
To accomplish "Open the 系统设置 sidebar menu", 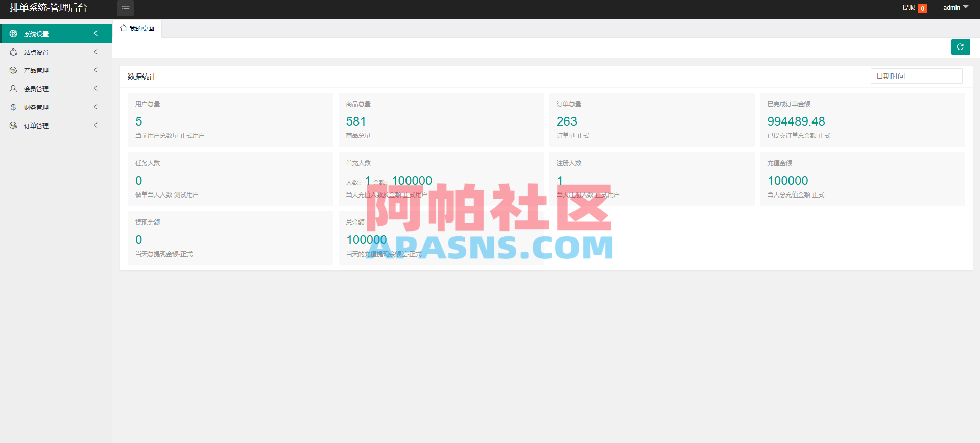I will coord(56,34).
